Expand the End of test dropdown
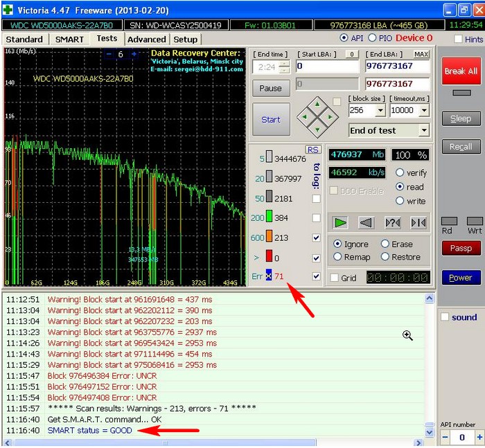 (423, 131)
